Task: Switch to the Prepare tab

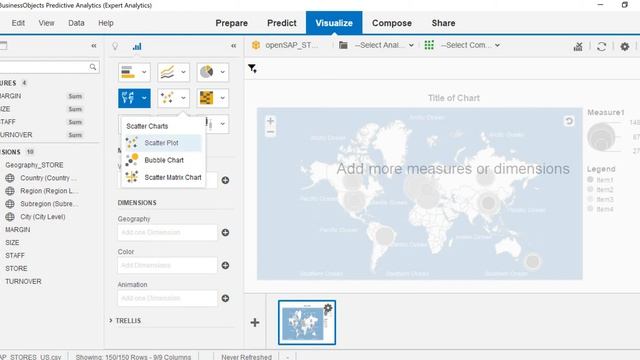Action: (231, 23)
